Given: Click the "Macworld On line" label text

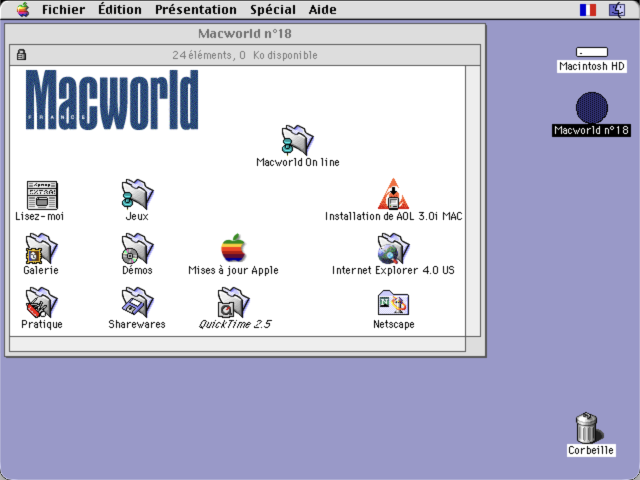Looking at the screenshot, I should point(298,162).
